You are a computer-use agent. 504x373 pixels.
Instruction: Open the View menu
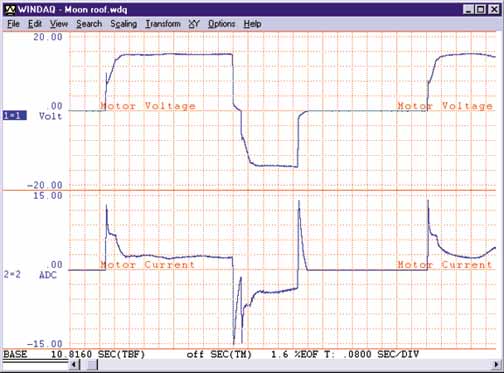[x=59, y=24]
